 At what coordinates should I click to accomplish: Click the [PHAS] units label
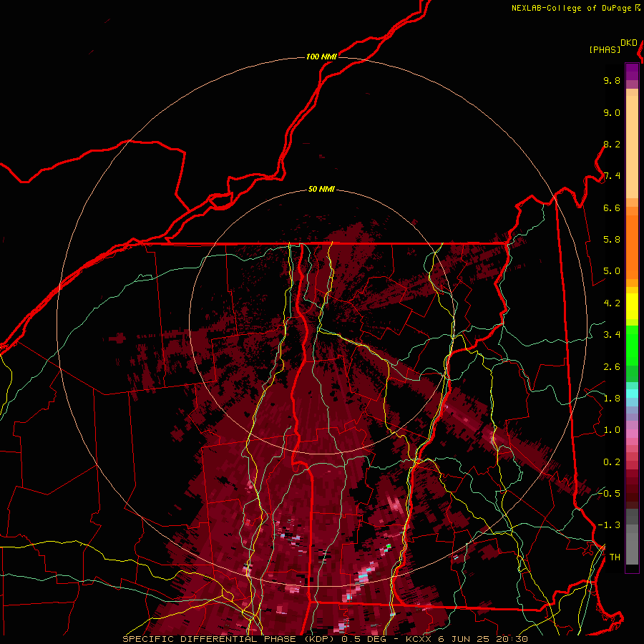point(605,49)
